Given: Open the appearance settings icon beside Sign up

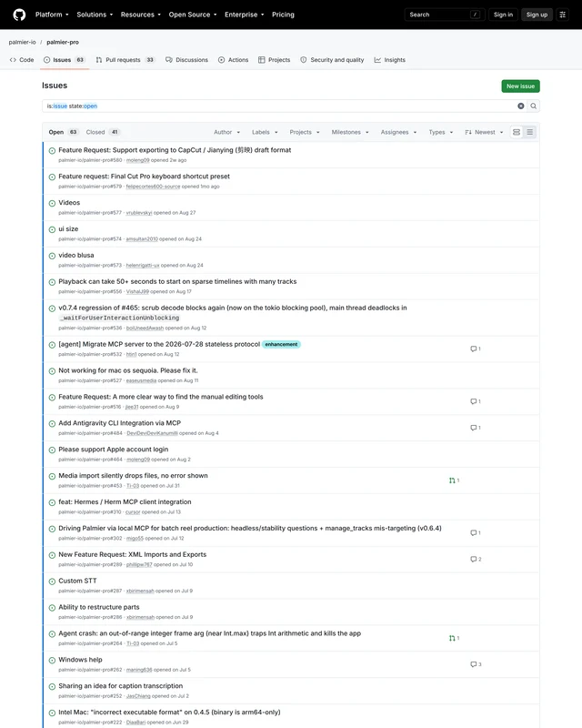Looking at the screenshot, I should click(563, 15).
